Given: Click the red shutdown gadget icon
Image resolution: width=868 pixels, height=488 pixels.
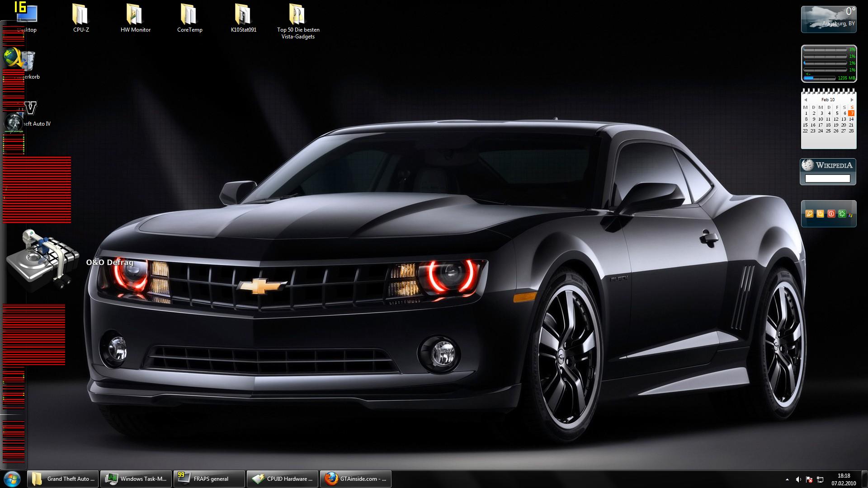Looking at the screenshot, I should (831, 214).
